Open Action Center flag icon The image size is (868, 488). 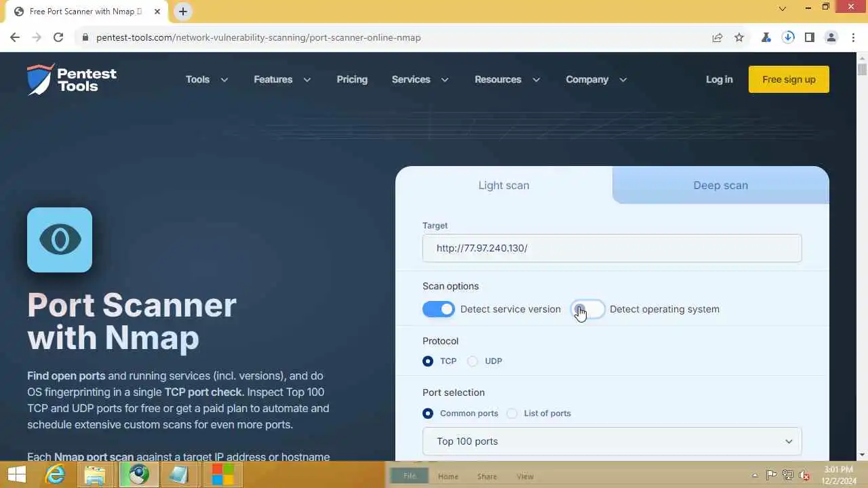[772, 475]
